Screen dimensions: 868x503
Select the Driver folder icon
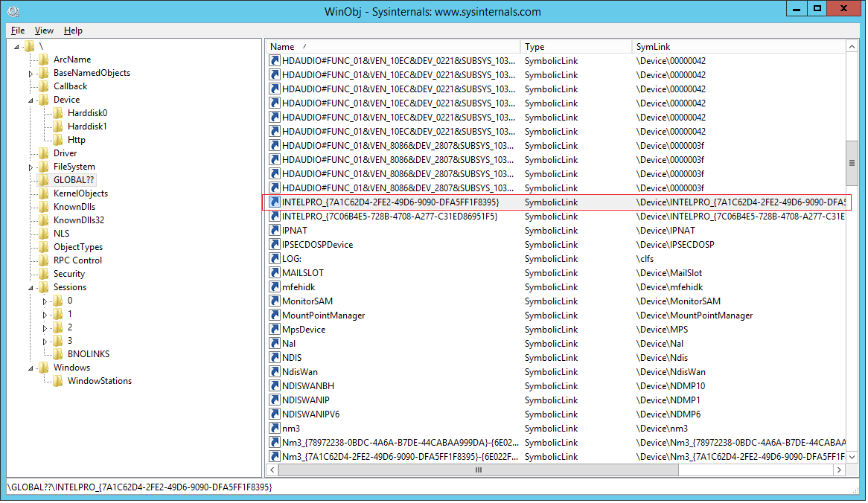(x=44, y=153)
